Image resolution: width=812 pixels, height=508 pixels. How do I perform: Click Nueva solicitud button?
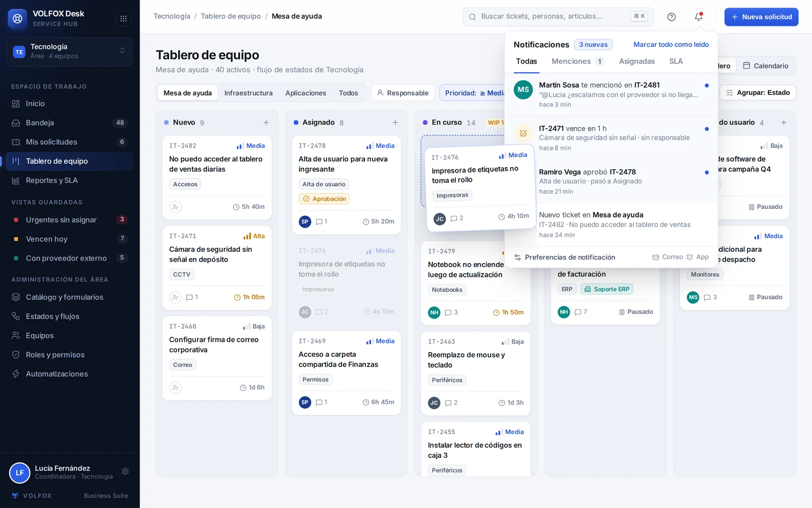pyautogui.click(x=761, y=17)
